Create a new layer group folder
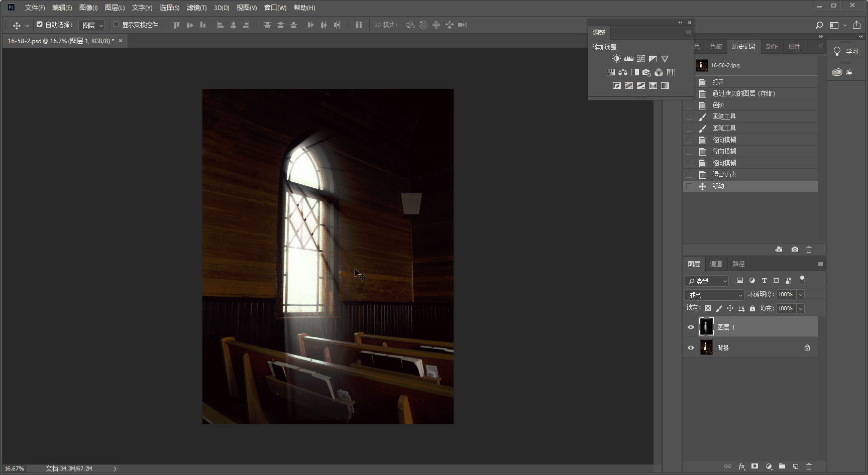 point(782,466)
